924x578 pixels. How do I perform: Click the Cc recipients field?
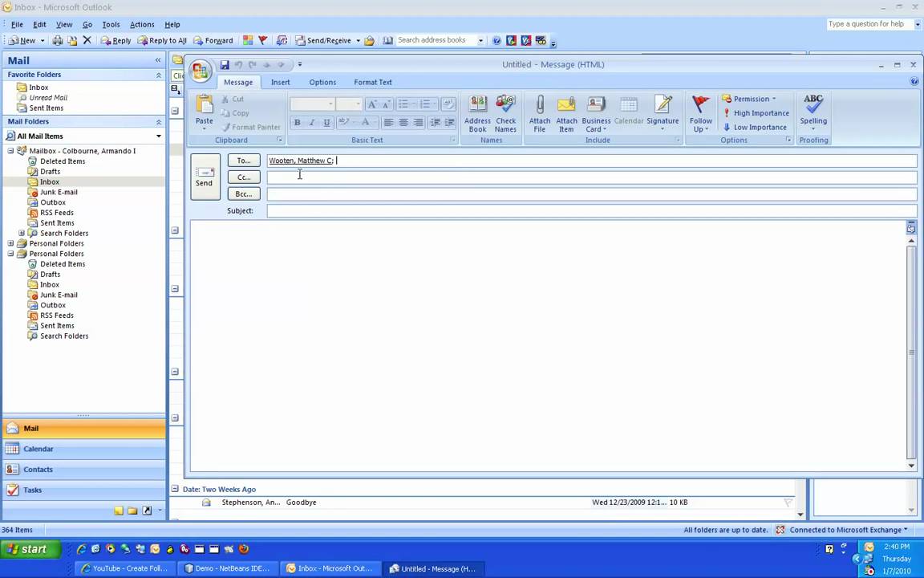pyautogui.click(x=592, y=177)
